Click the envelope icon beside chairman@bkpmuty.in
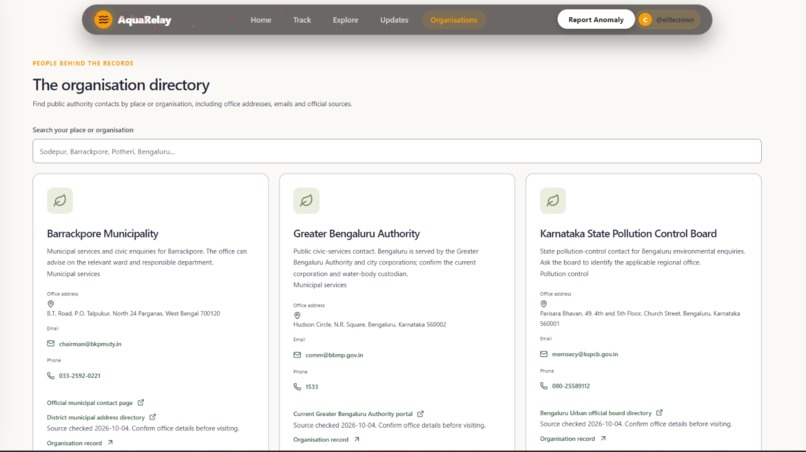 point(50,343)
